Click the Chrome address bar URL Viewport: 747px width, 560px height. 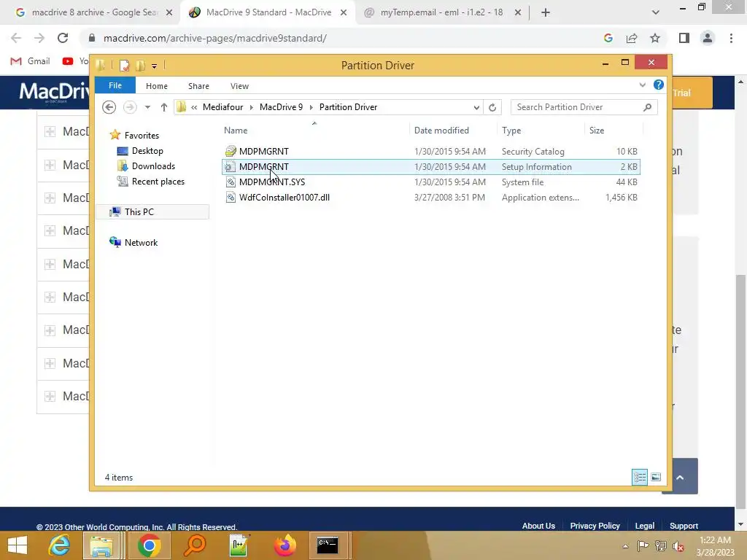pos(215,38)
